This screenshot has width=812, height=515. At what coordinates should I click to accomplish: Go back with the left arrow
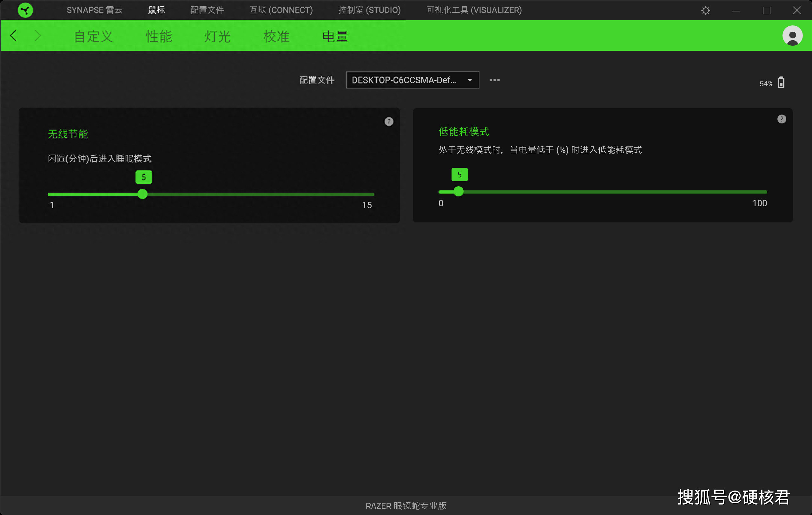(x=14, y=36)
